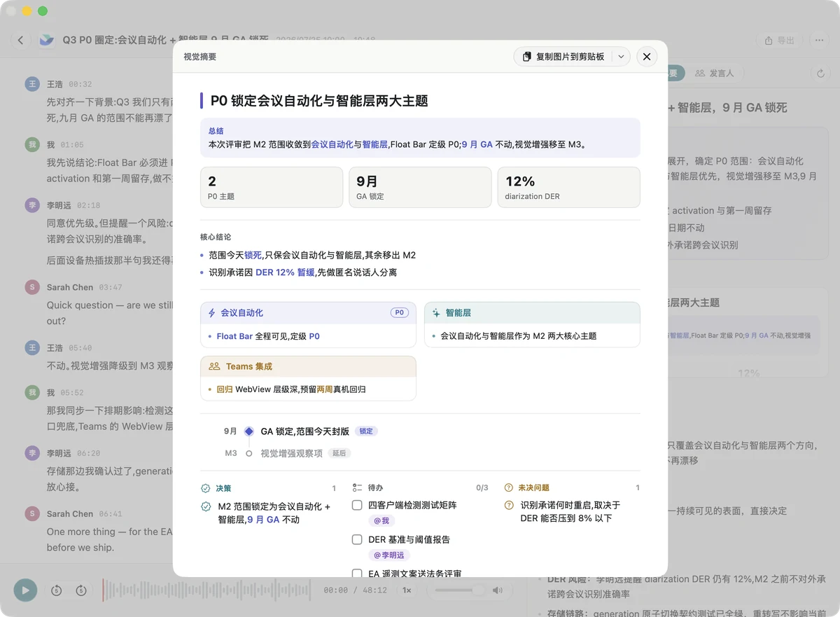Click the macOS green fullscreen window button

pos(43,11)
